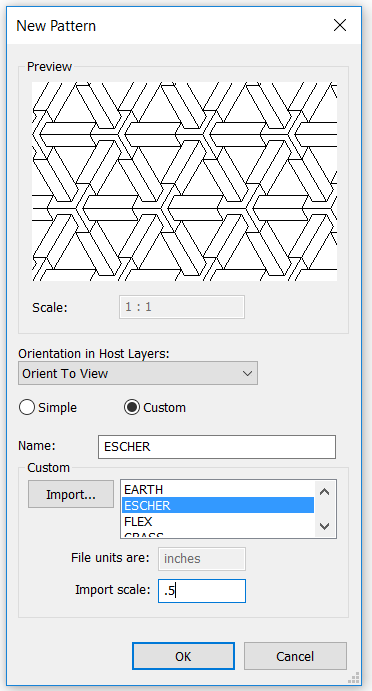Image resolution: width=372 pixels, height=691 pixels.
Task: Close the New Pattern dialog
Action: pyautogui.click(x=340, y=26)
